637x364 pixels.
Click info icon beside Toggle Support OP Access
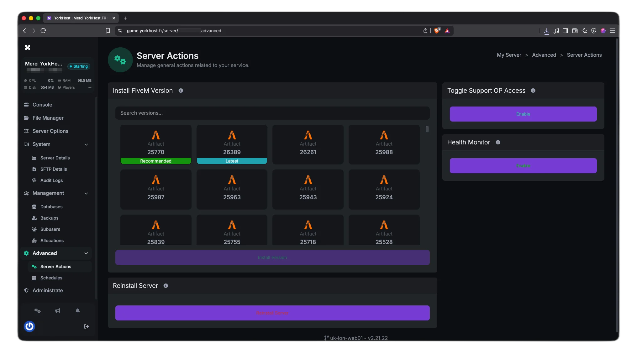pos(533,91)
